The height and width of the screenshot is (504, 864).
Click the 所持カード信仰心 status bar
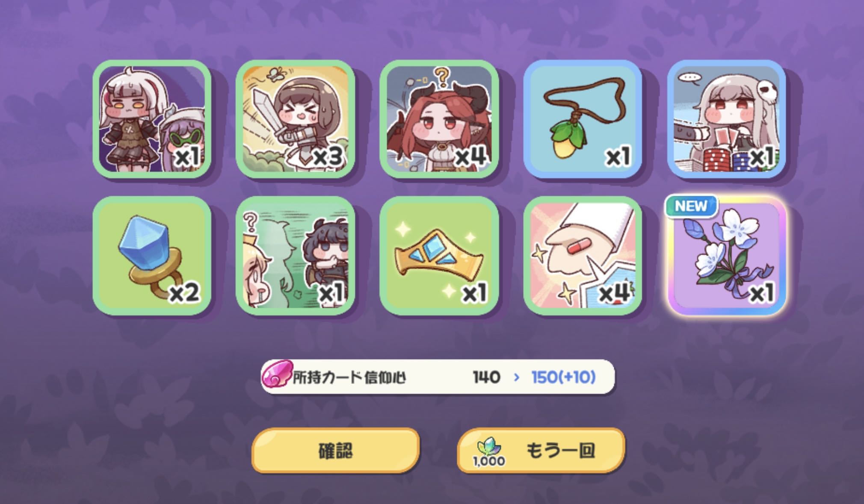click(438, 377)
